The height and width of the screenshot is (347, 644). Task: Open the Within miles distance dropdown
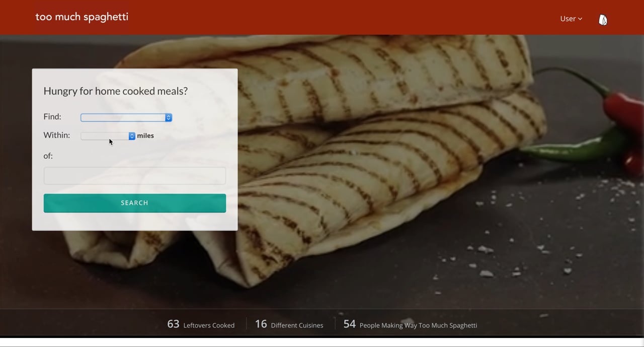(108, 136)
